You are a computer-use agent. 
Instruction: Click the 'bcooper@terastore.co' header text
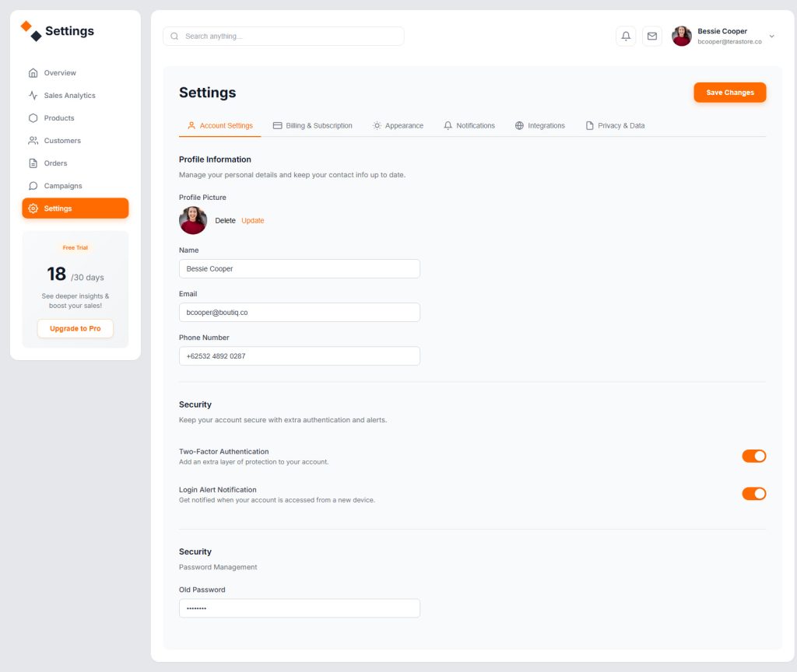pos(729,42)
